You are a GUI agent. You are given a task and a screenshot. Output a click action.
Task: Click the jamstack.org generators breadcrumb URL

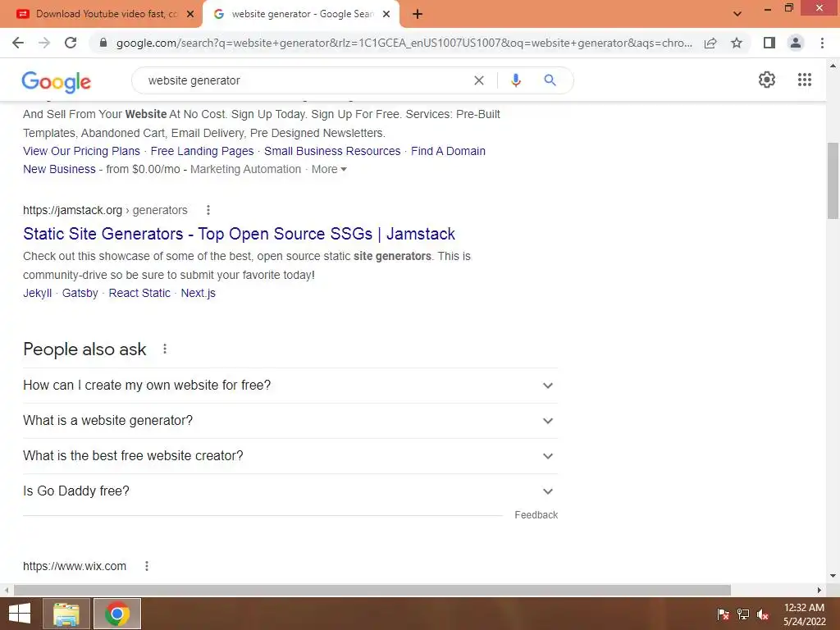(x=105, y=210)
